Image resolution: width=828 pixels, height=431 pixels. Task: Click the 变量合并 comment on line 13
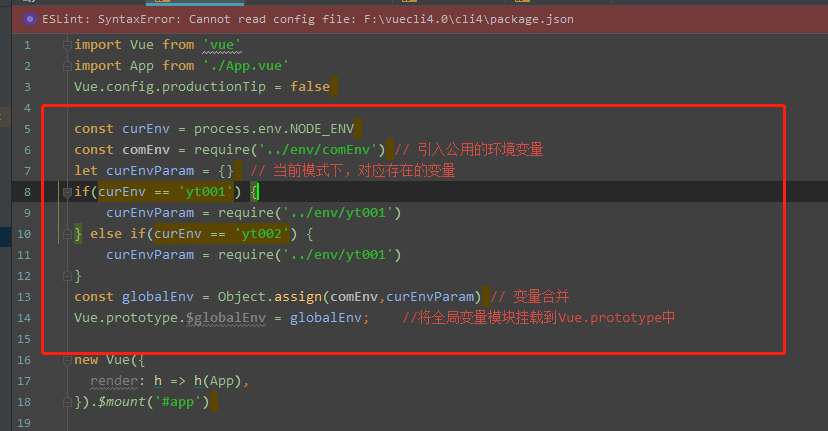pos(540,297)
